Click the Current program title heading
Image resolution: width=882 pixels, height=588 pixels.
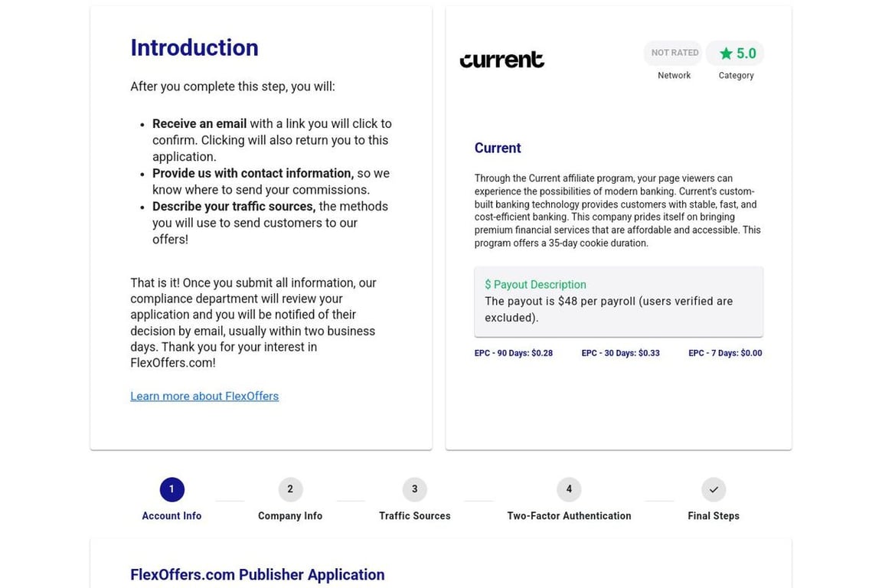[x=498, y=148]
